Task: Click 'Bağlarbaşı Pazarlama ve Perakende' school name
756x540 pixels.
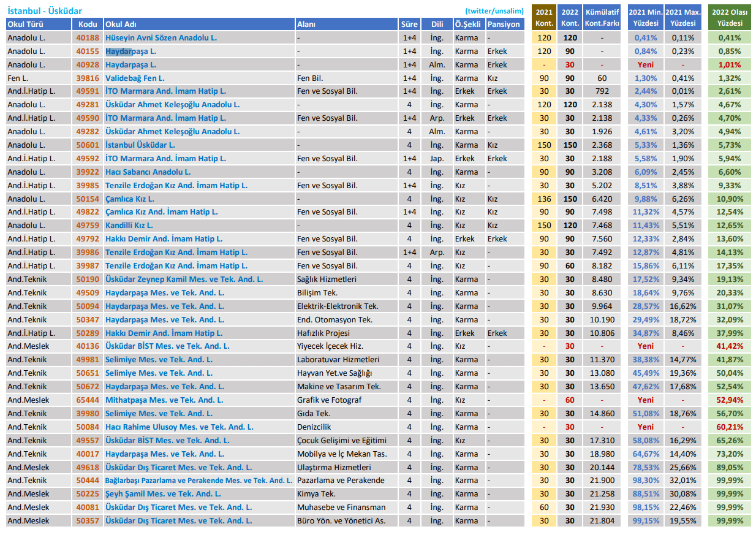Action: pos(198,481)
